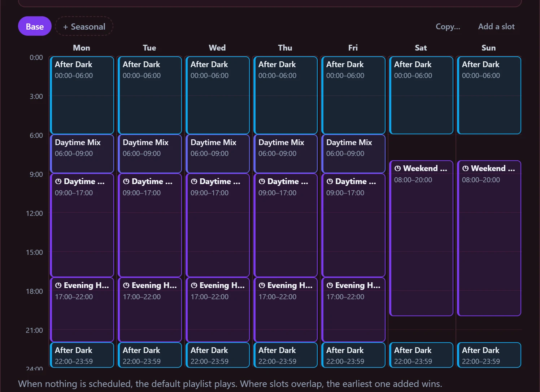
Task: Click the 18:00 time label
Action: 34,291
